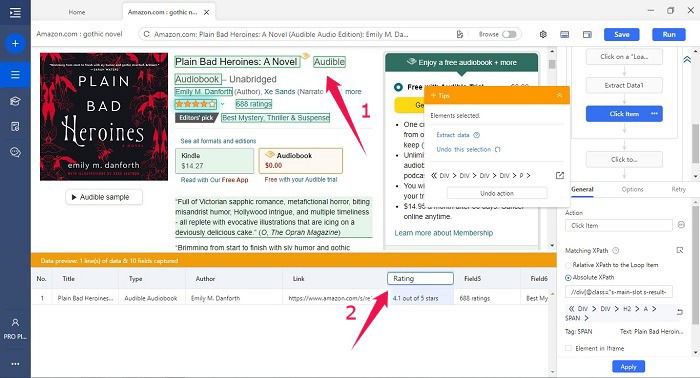Viewport: 700px width, 378px height.
Task: Click the 688 ratings link
Action: pos(254,104)
